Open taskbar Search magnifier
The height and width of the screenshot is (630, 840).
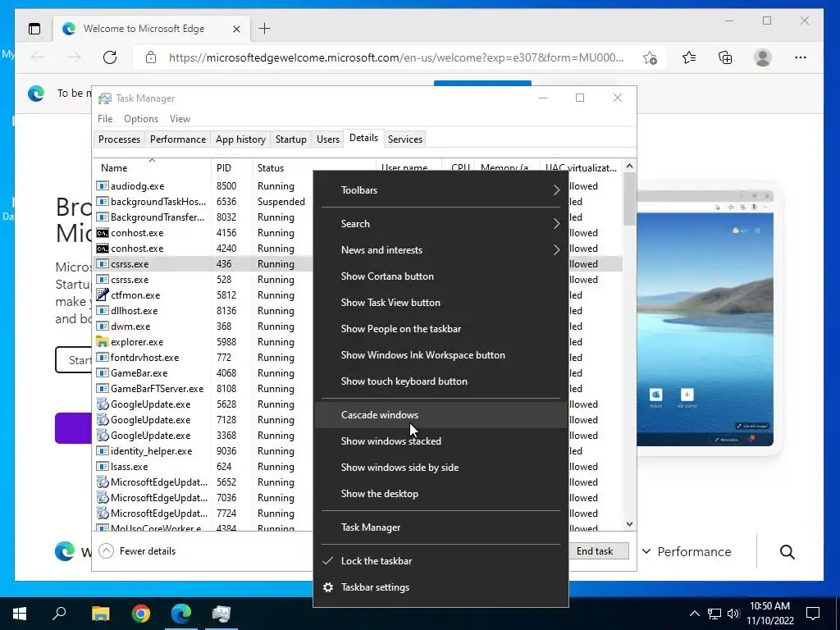tap(59, 613)
